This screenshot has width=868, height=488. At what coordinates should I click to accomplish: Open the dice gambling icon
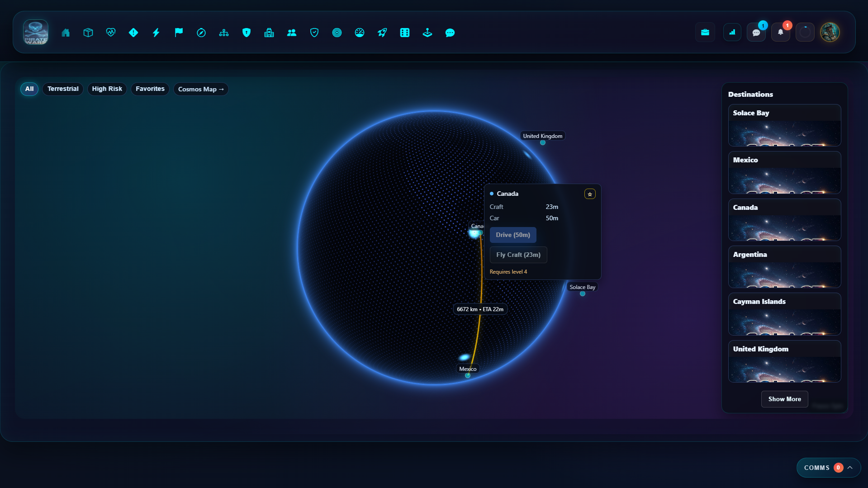point(405,33)
